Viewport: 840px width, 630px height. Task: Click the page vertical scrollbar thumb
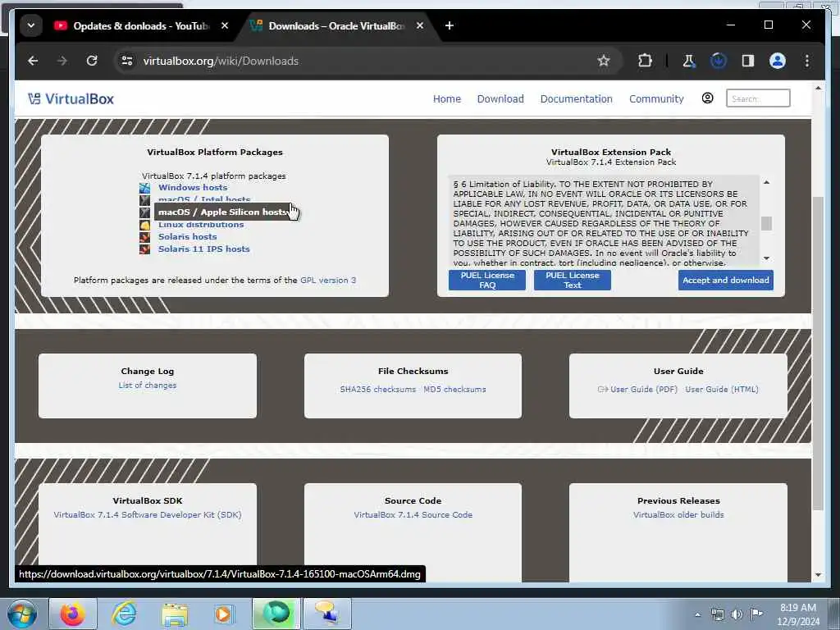coord(818,354)
